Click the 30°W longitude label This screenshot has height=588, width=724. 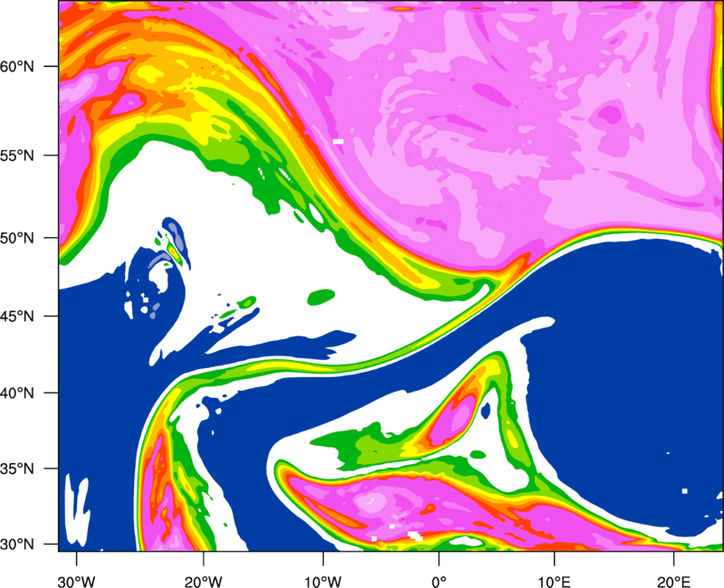77,582
